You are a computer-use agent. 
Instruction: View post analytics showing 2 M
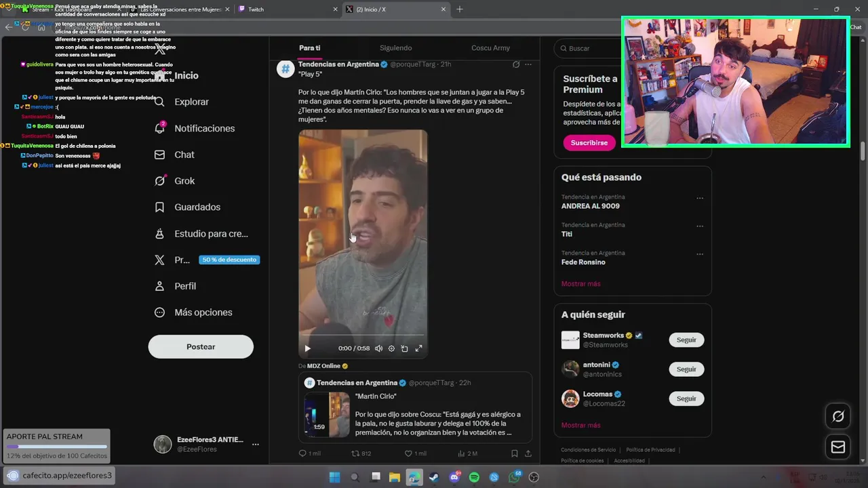click(x=468, y=453)
